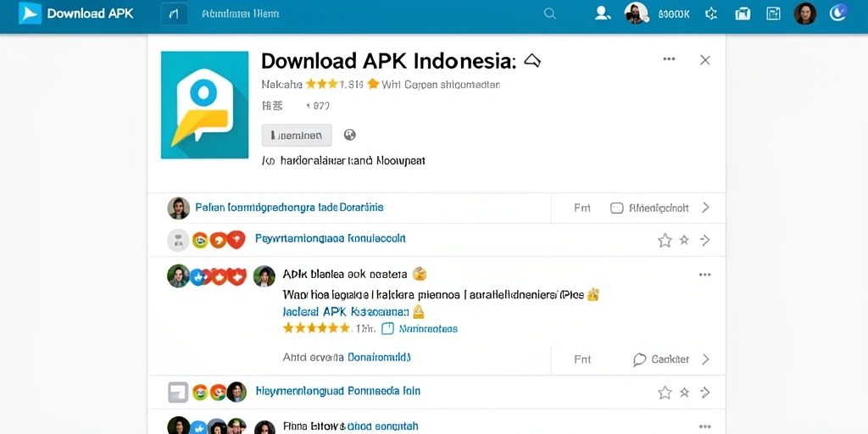Open the three-dot menu of the review
The height and width of the screenshot is (434, 868).
click(x=704, y=275)
